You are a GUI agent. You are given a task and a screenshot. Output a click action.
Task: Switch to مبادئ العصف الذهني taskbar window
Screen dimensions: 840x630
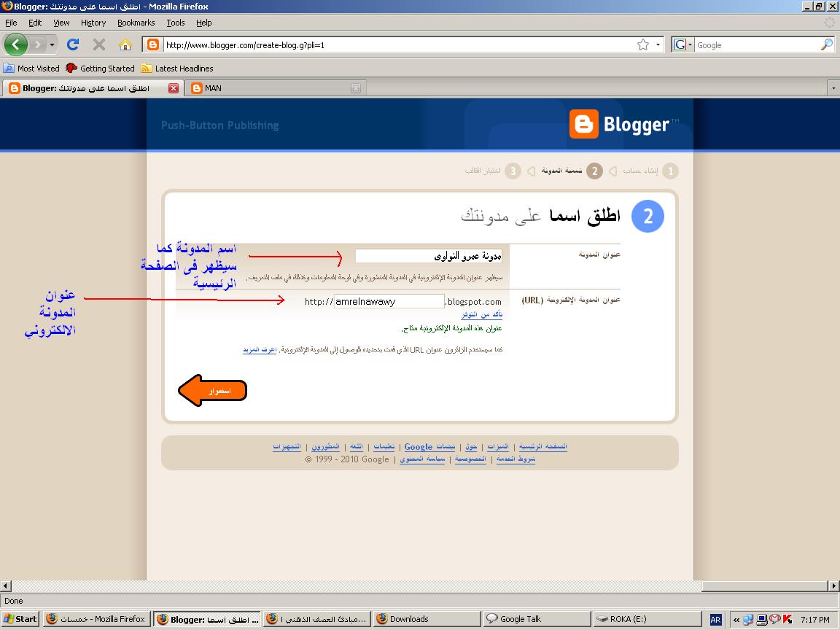(318, 619)
